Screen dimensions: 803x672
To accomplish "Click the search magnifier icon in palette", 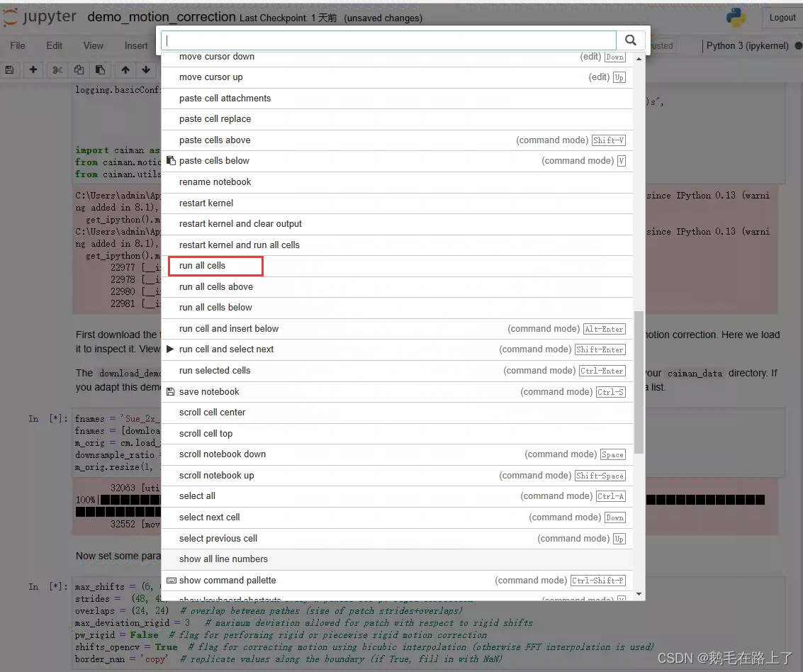I will point(630,40).
